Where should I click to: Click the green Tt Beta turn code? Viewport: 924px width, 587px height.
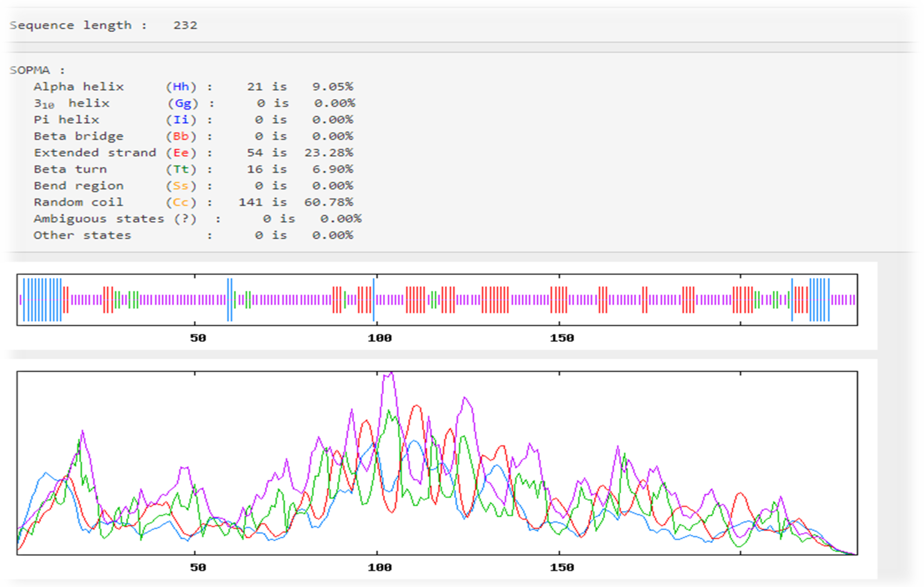pyautogui.click(x=181, y=169)
